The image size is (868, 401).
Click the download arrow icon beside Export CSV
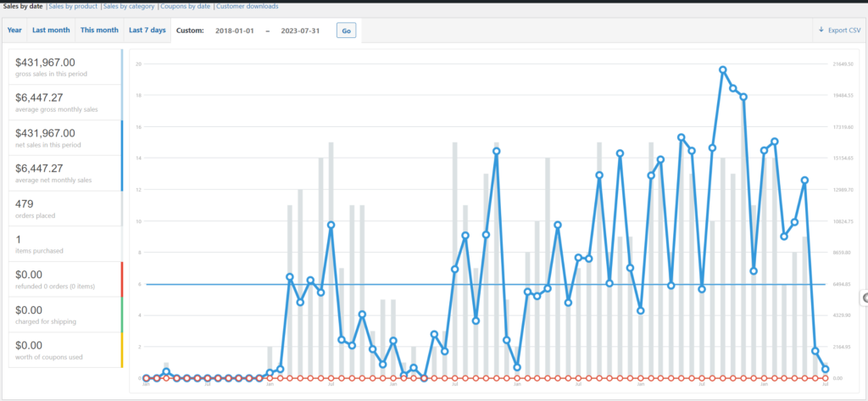[821, 30]
